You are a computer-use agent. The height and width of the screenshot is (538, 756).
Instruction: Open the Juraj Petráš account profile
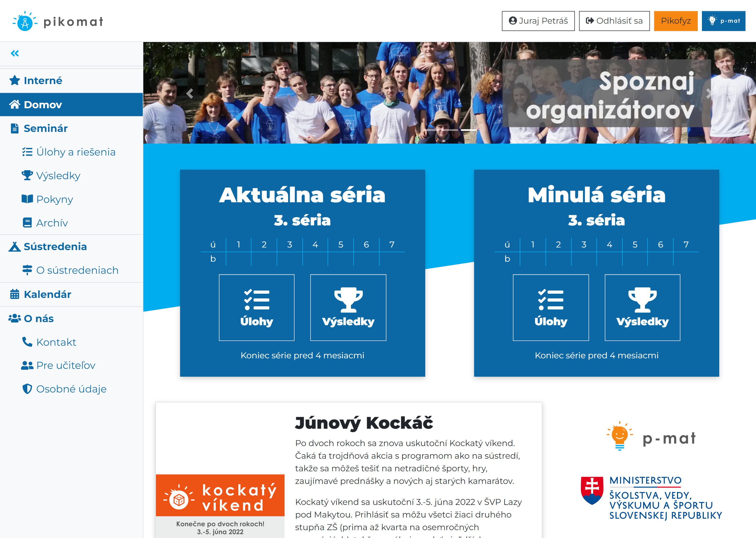click(538, 20)
